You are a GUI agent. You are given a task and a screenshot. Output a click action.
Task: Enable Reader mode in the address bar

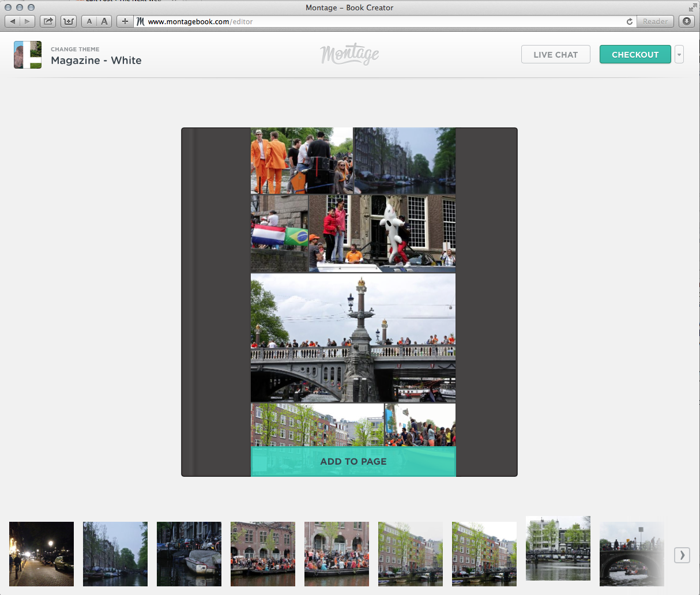[655, 21]
